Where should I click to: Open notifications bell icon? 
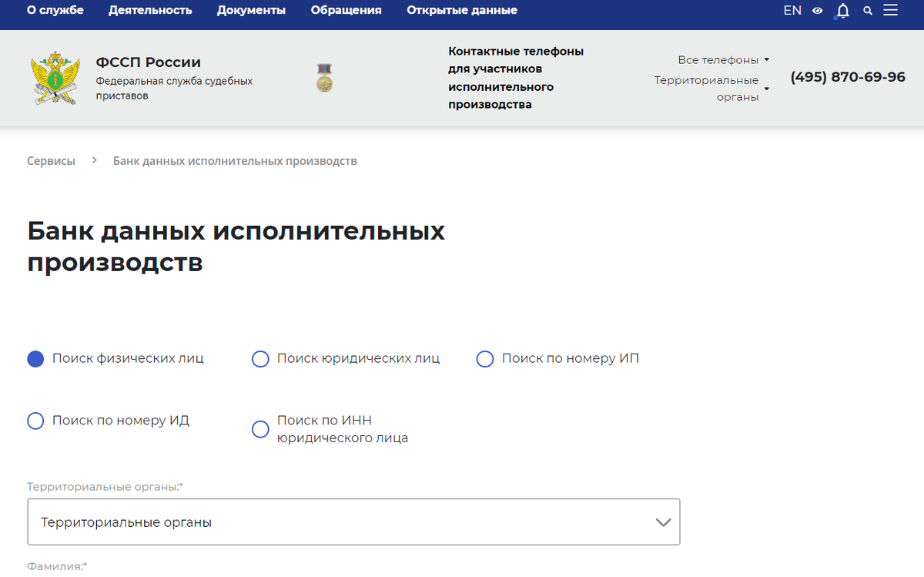coord(843,11)
